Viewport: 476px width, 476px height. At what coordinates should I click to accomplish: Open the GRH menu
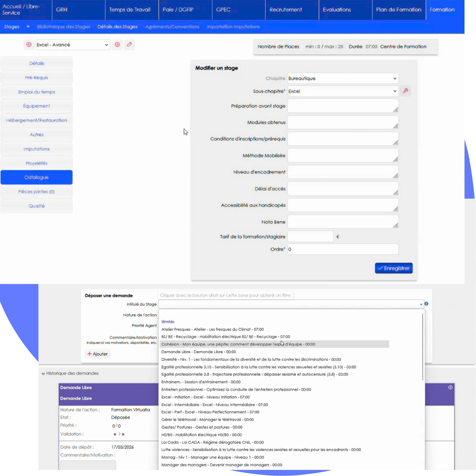point(79,10)
